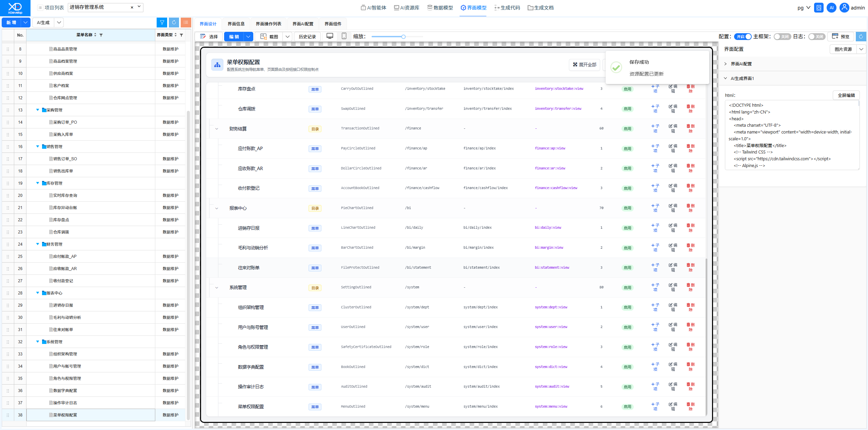
Task: Click the 预览 preview button
Action: click(841, 37)
